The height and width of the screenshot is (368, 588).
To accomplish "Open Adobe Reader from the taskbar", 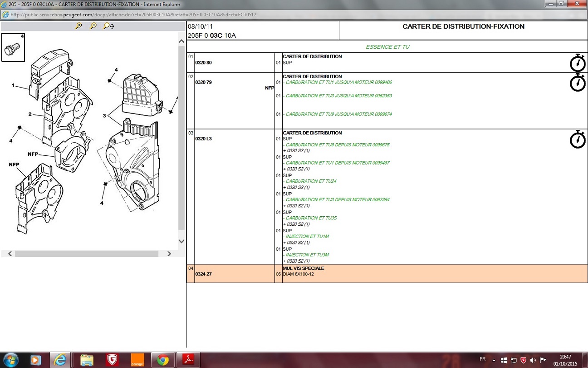I will 188,360.
